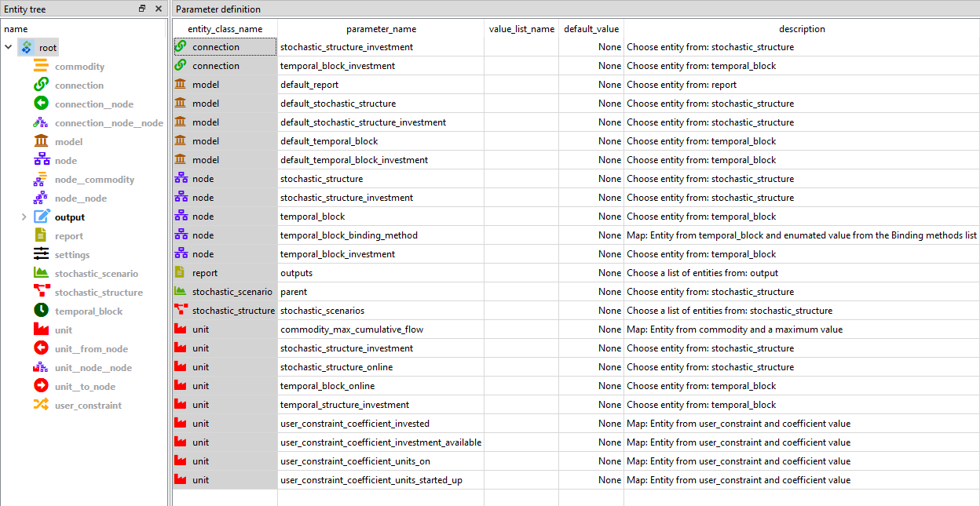
Task: Click the node__commodity icon
Action: tap(41, 180)
